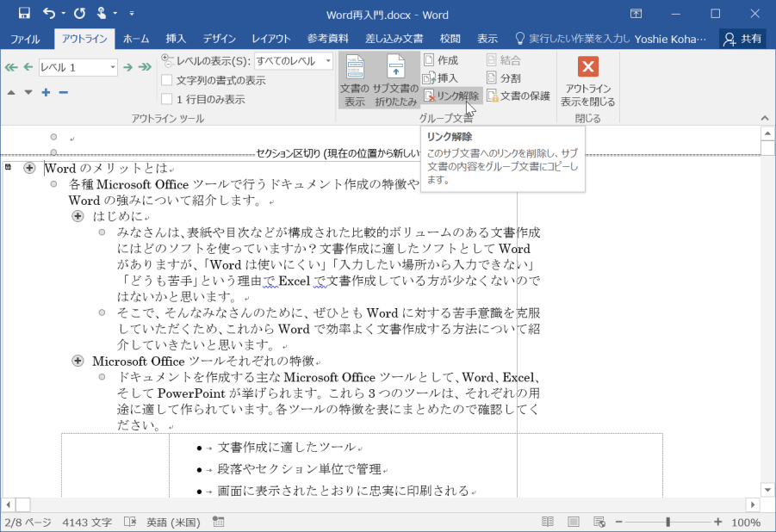The width and height of the screenshot is (776, 532).
Task: Promote to Heading 1 double-left arrow
Action: [x=11, y=67]
